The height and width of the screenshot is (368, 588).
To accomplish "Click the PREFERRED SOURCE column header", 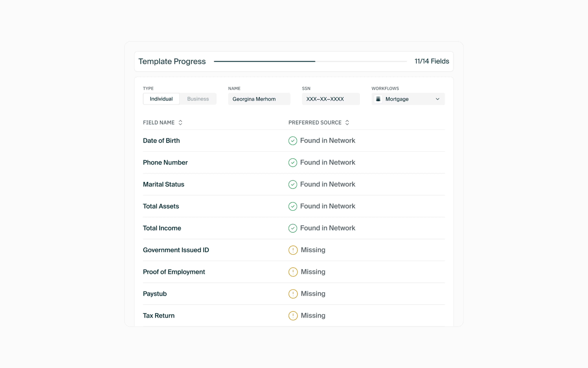I will (315, 122).
